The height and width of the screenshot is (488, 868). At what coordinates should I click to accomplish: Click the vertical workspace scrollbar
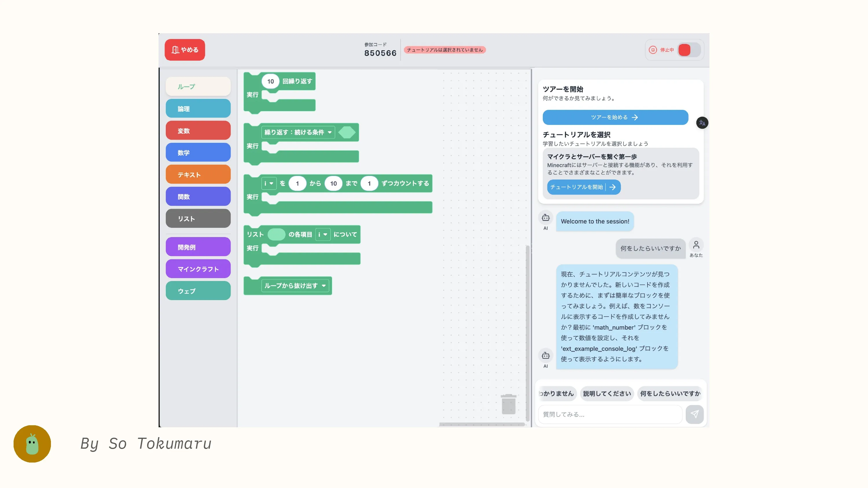(528, 333)
